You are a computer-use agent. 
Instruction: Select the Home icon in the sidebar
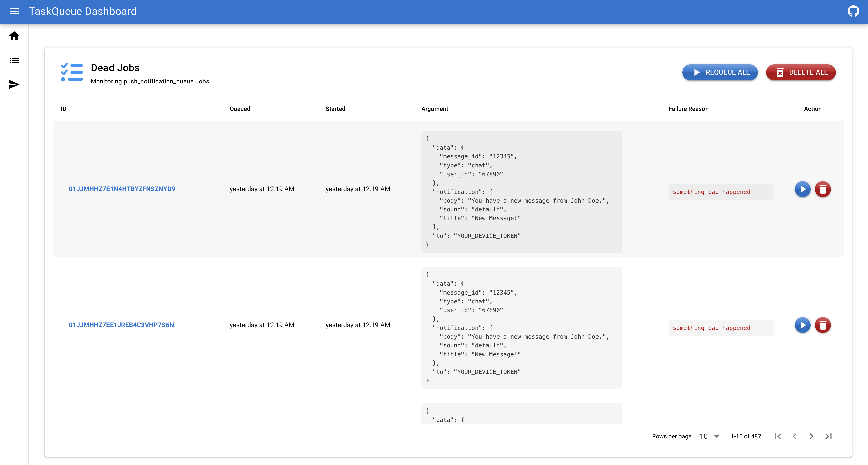[x=14, y=35]
